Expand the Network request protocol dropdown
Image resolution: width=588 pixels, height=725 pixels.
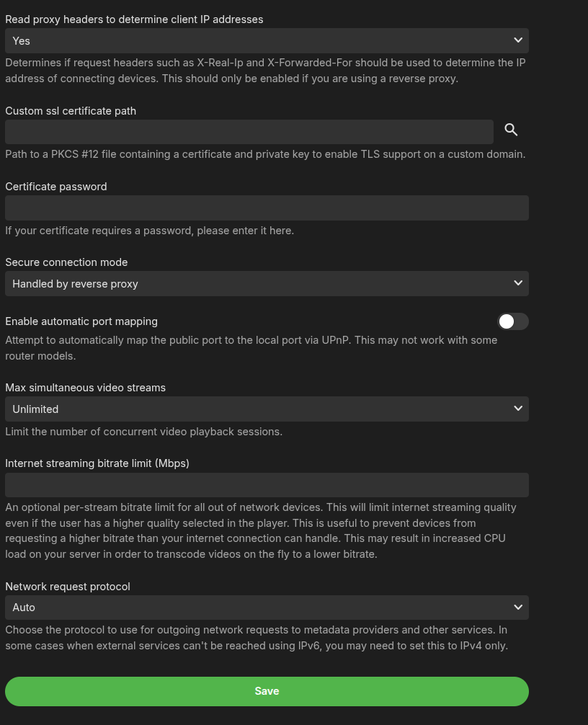tap(267, 608)
